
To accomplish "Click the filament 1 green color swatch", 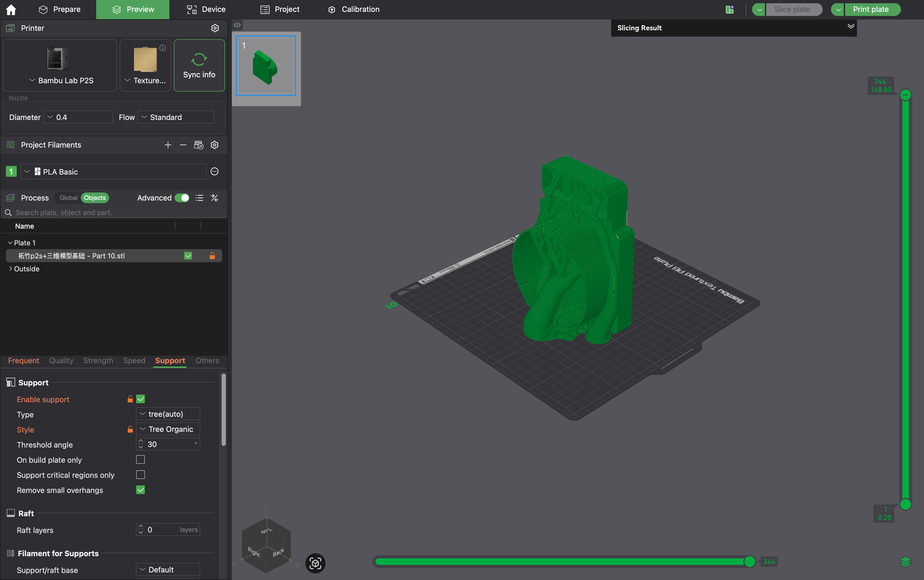I will (11, 171).
